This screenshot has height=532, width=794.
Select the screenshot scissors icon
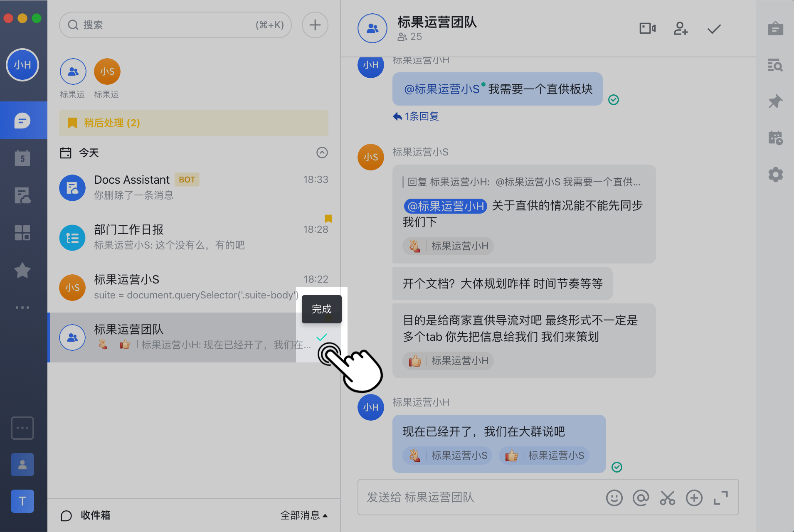668,498
